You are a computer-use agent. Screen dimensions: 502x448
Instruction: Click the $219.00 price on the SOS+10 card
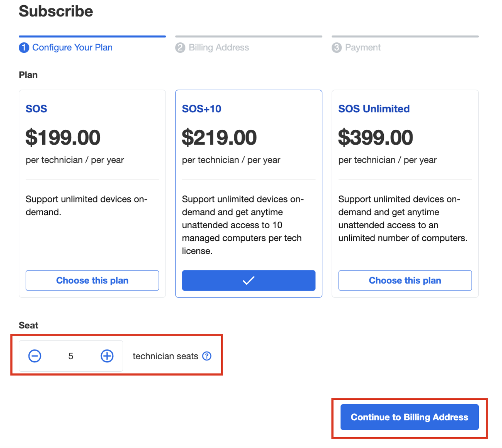[x=219, y=138]
